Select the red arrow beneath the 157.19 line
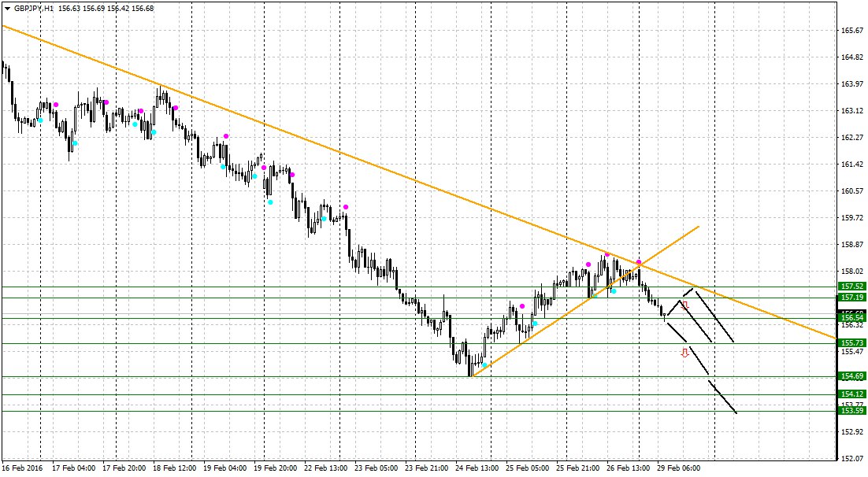 coord(685,305)
